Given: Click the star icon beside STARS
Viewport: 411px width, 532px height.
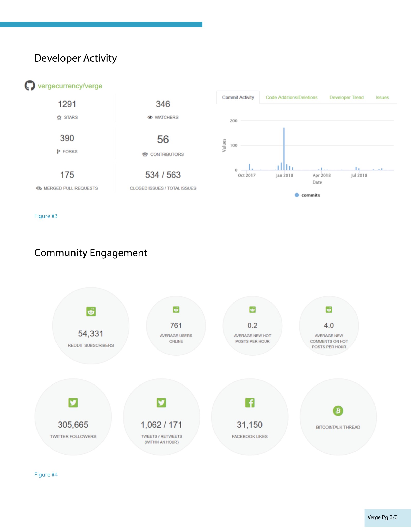Looking at the screenshot, I should (x=59, y=117).
